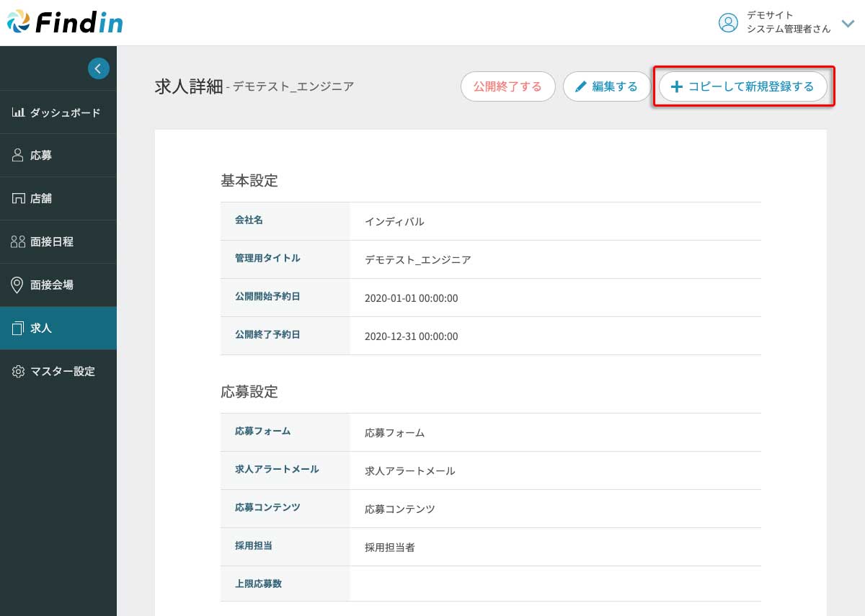Click the Dashboard bar chart icon
Image resolution: width=865 pixels, height=616 pixels.
tap(18, 112)
